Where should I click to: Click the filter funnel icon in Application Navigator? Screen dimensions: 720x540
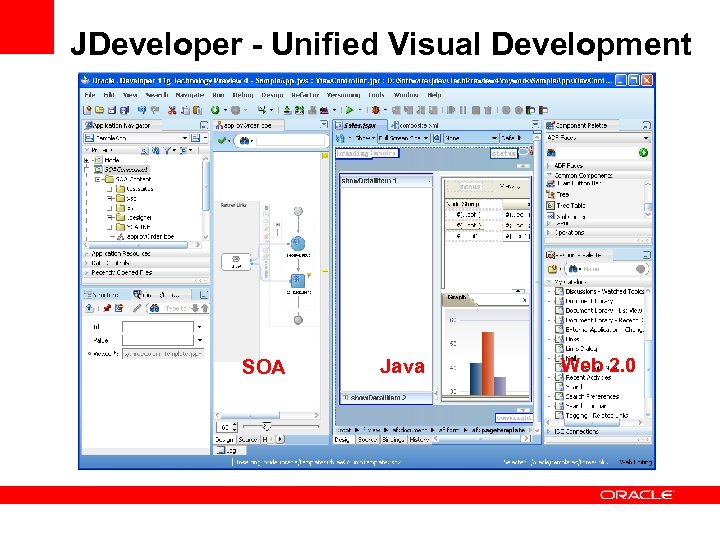click(167, 150)
